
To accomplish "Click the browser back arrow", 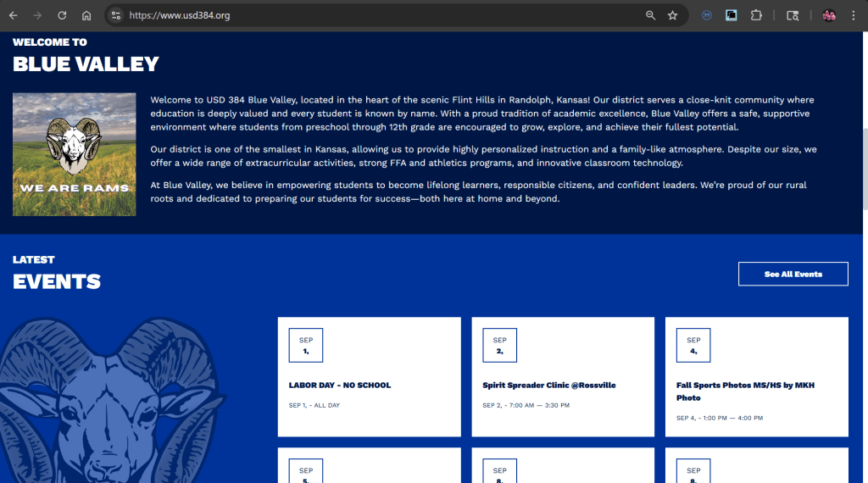I will click(13, 15).
